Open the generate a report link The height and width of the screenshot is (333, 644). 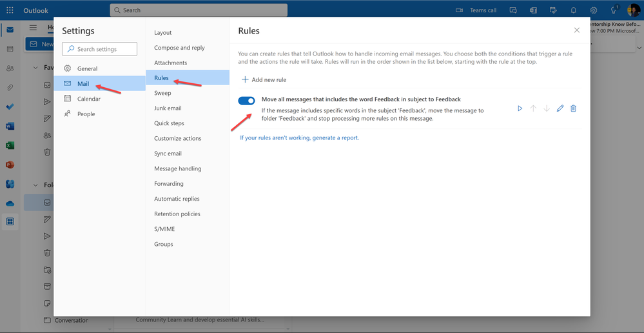(x=299, y=137)
